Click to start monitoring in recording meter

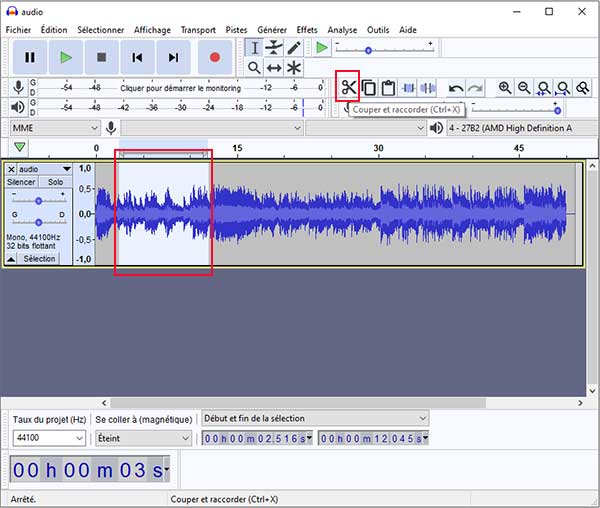(181, 88)
